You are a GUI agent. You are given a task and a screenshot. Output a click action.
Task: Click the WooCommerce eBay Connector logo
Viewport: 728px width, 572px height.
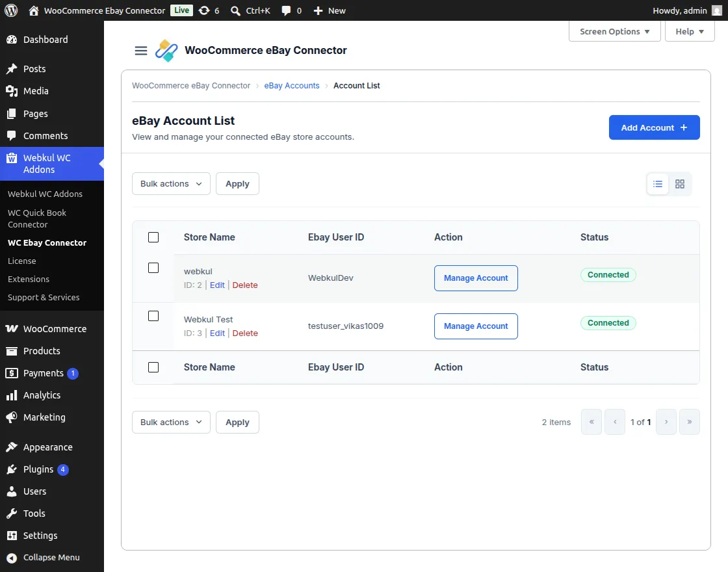click(x=166, y=50)
